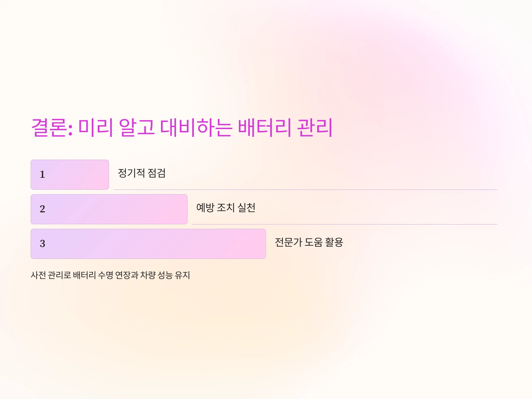Select the '예방 조치 실천' text label
This screenshot has height=399, width=532.
(226, 207)
